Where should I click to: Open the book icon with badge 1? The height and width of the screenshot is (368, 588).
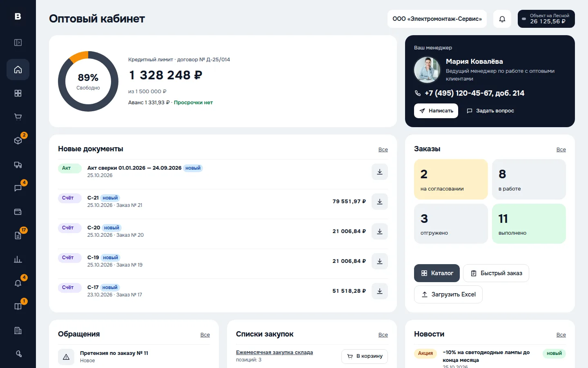tap(18, 307)
